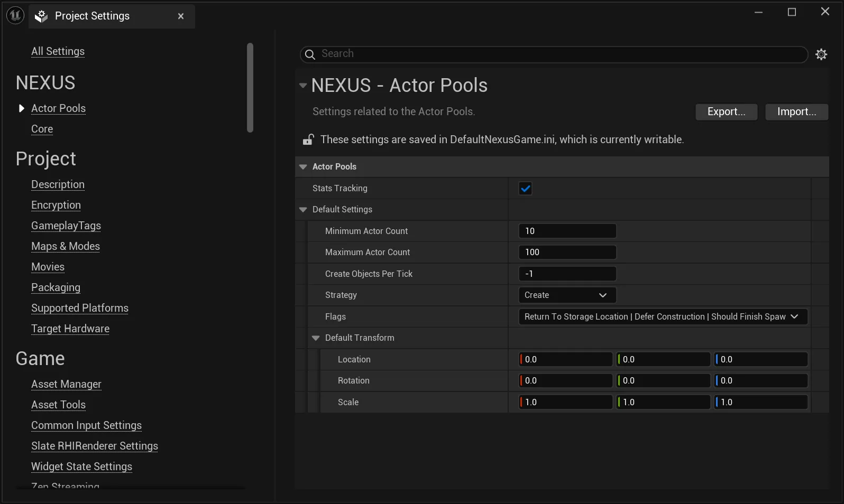Open Common Input Settings
This screenshot has width=844, height=504.
pyautogui.click(x=86, y=425)
